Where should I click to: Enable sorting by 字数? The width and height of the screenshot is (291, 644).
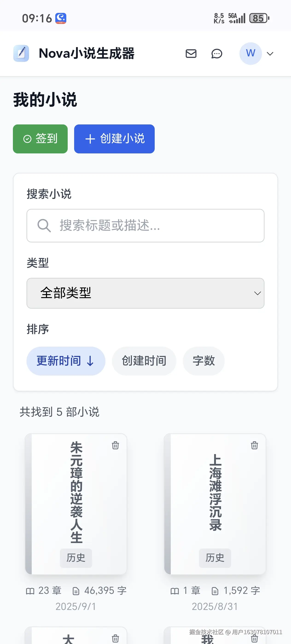(x=204, y=361)
